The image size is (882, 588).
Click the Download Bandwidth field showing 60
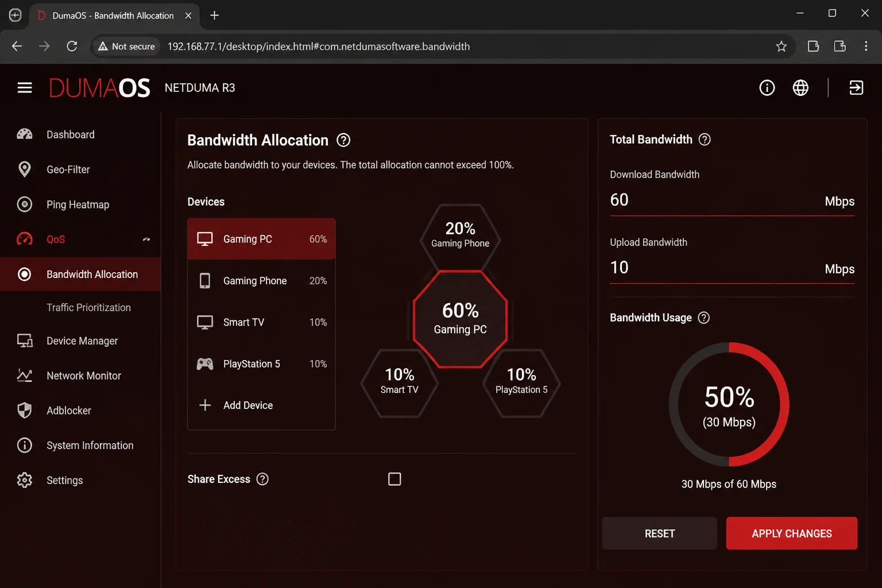pyautogui.click(x=732, y=200)
